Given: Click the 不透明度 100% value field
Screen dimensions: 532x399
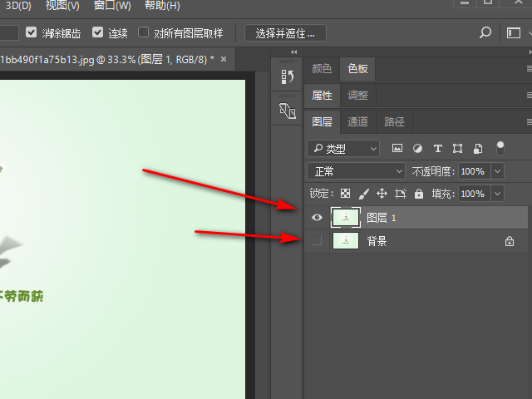Looking at the screenshot, I should 474,171.
